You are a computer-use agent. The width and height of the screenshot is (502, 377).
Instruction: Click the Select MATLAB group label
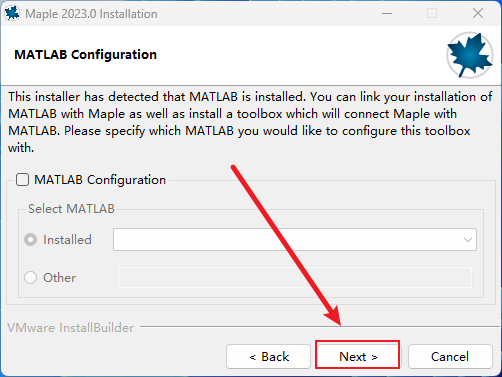click(71, 209)
